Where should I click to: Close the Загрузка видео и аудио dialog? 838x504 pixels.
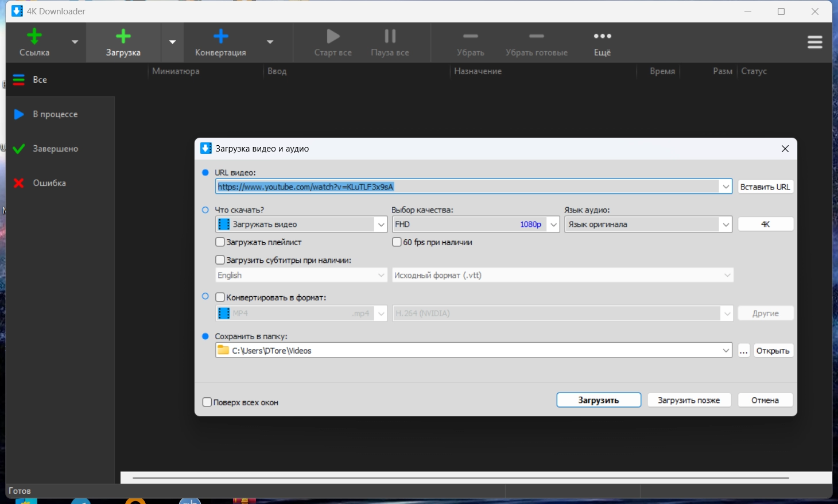[785, 149]
